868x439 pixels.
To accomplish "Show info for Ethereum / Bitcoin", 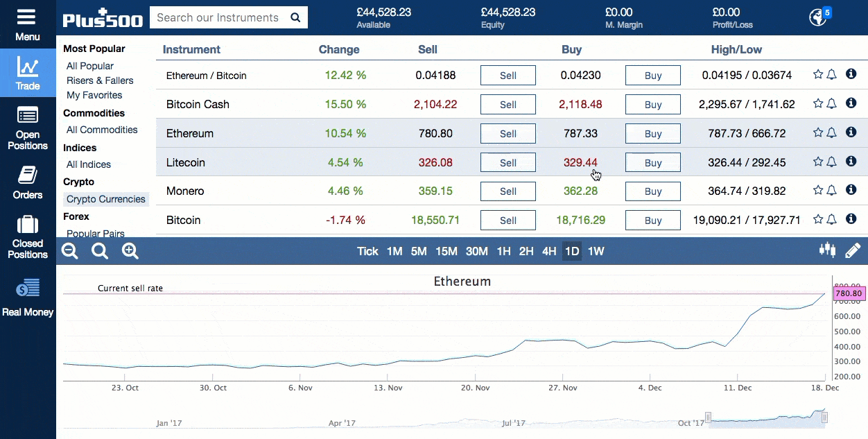I will point(851,74).
